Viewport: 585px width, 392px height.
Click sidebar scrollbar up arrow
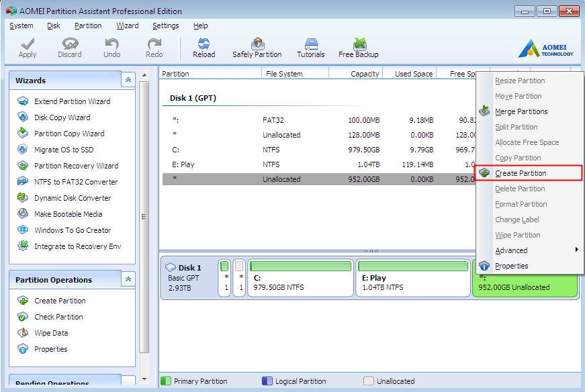point(144,75)
